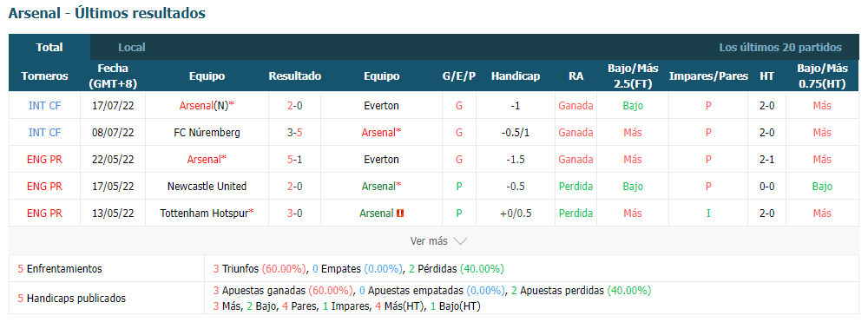Click the 3-5 result score
The image size is (868, 322).
pyautogui.click(x=294, y=133)
